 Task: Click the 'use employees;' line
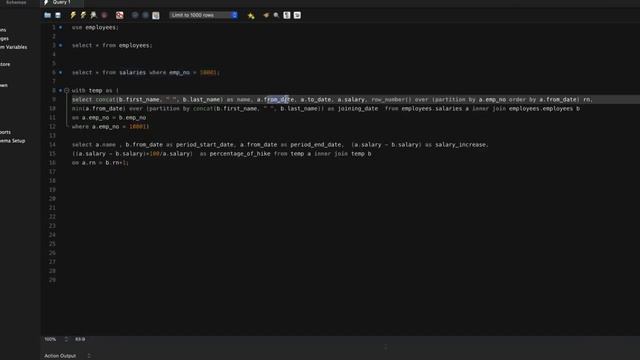[95, 27]
